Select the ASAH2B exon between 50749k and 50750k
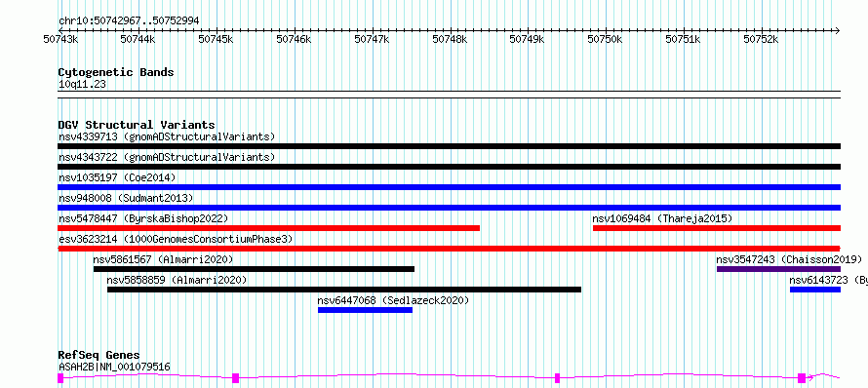 (x=558, y=378)
